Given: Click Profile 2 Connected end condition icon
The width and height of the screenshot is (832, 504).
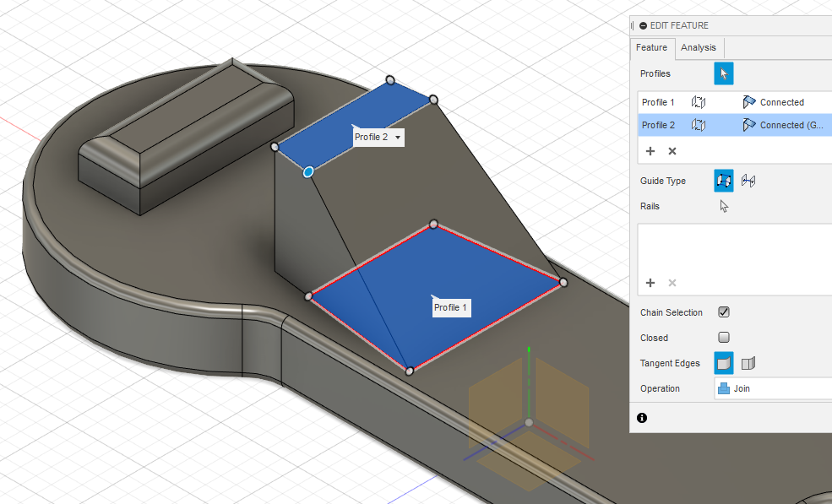Looking at the screenshot, I should coord(748,125).
